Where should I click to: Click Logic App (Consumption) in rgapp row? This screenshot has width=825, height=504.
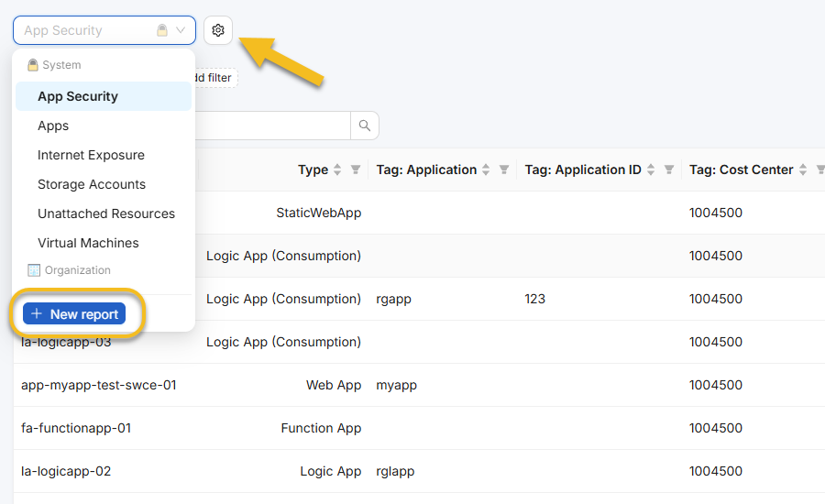(x=283, y=299)
